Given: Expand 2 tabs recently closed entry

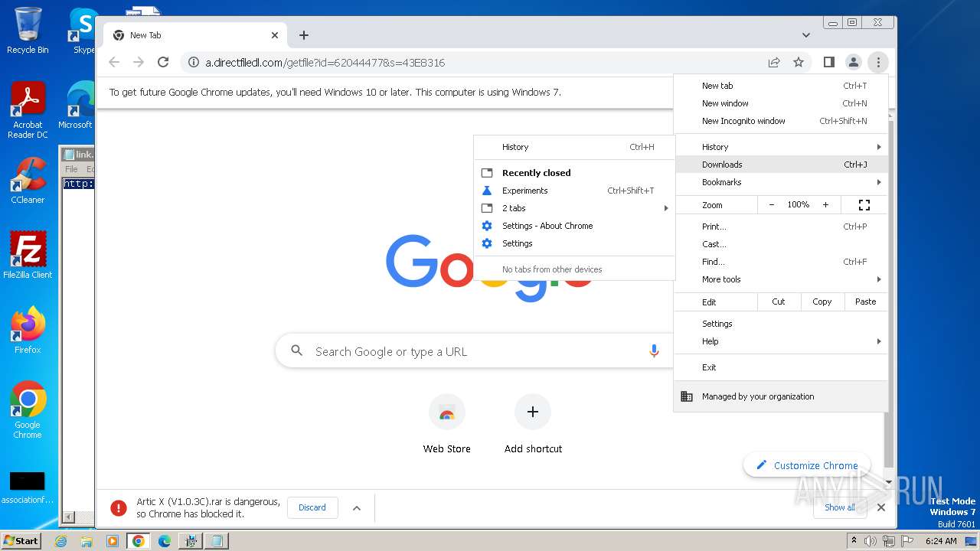Looking at the screenshot, I should (x=574, y=208).
